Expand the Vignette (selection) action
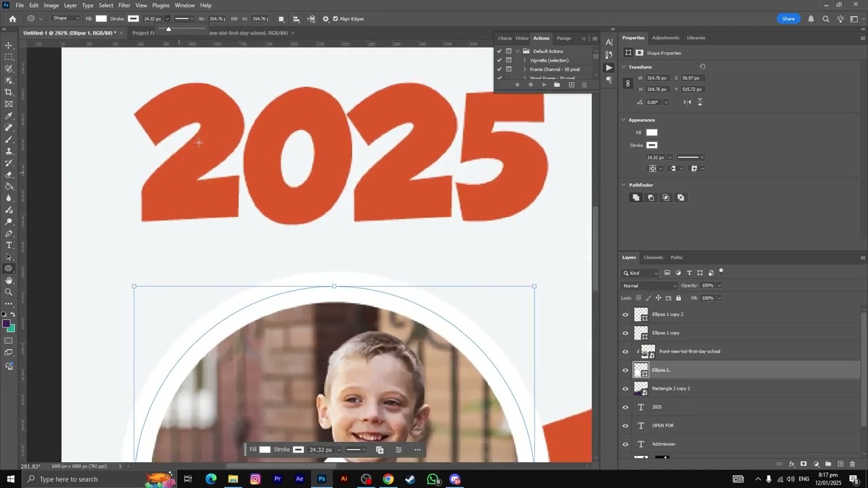868x488 pixels. pos(524,60)
